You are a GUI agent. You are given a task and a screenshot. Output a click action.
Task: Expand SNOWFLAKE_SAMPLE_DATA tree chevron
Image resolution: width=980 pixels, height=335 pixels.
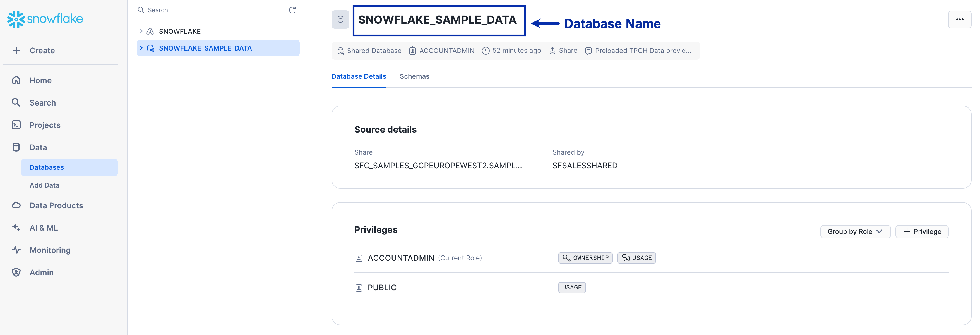coord(141,48)
